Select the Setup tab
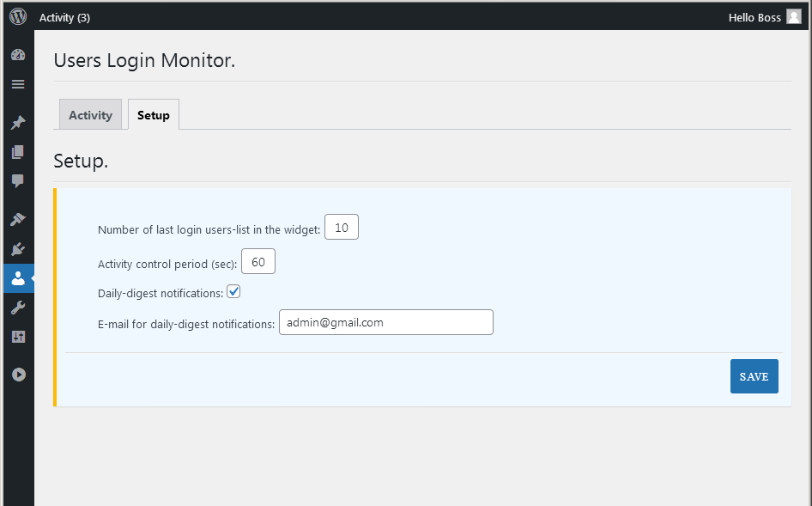812x506 pixels. coord(153,114)
